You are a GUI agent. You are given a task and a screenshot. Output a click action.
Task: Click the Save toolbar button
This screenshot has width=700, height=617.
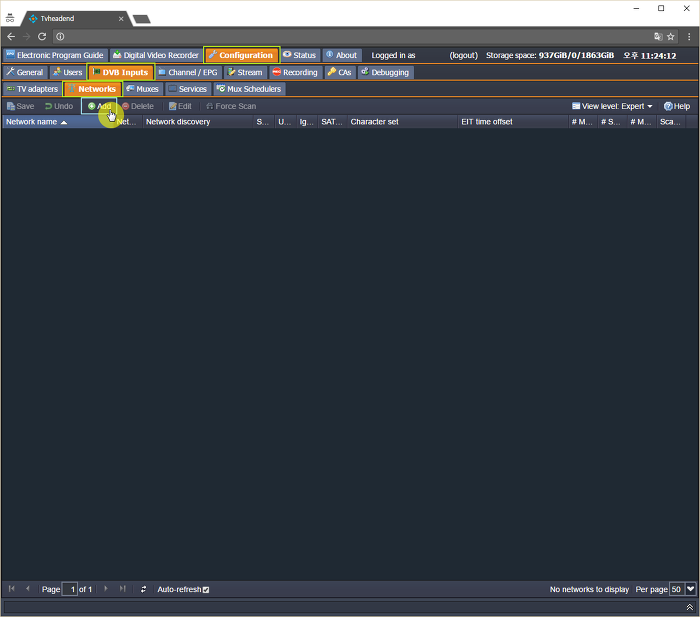(x=21, y=106)
